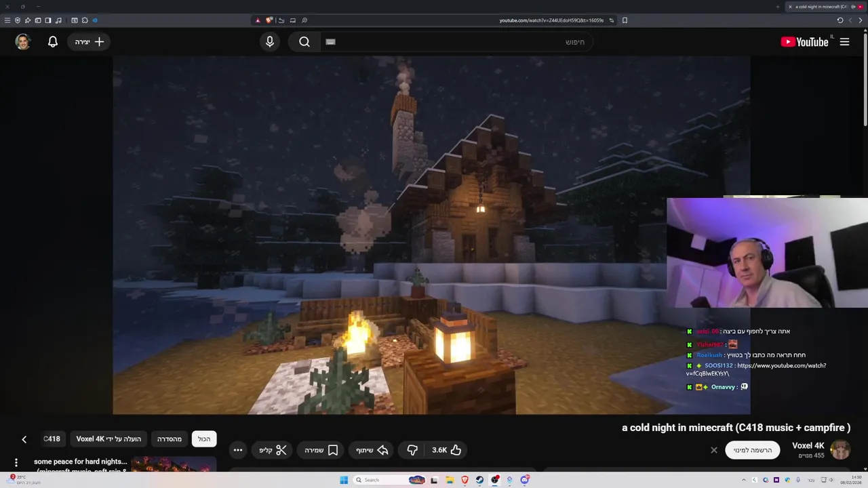Open a new browser tab

click(778, 7)
